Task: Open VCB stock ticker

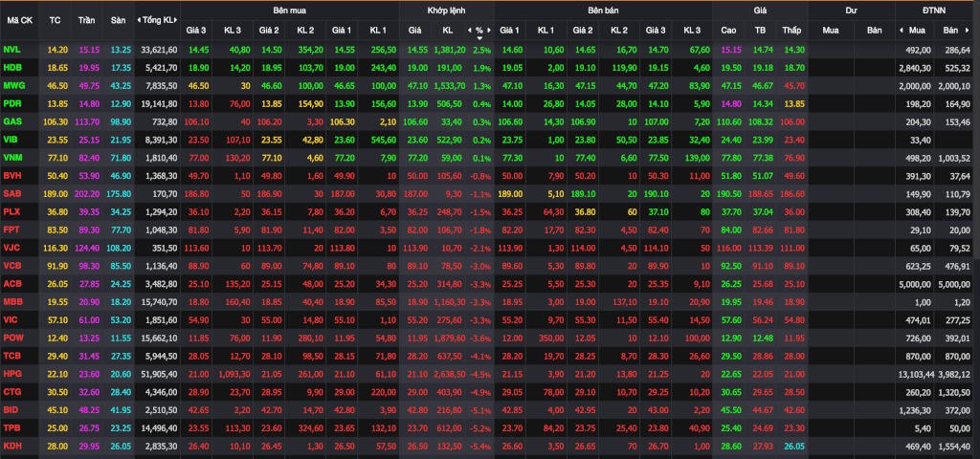Action: (x=12, y=266)
